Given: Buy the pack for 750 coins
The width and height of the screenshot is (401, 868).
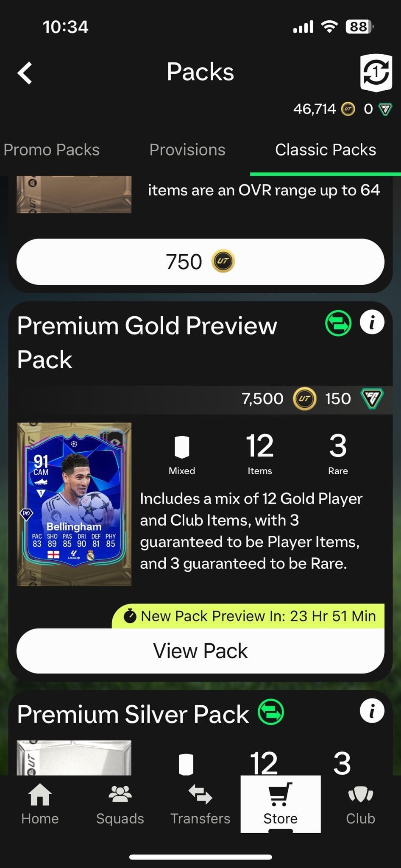Looking at the screenshot, I should coord(200,262).
